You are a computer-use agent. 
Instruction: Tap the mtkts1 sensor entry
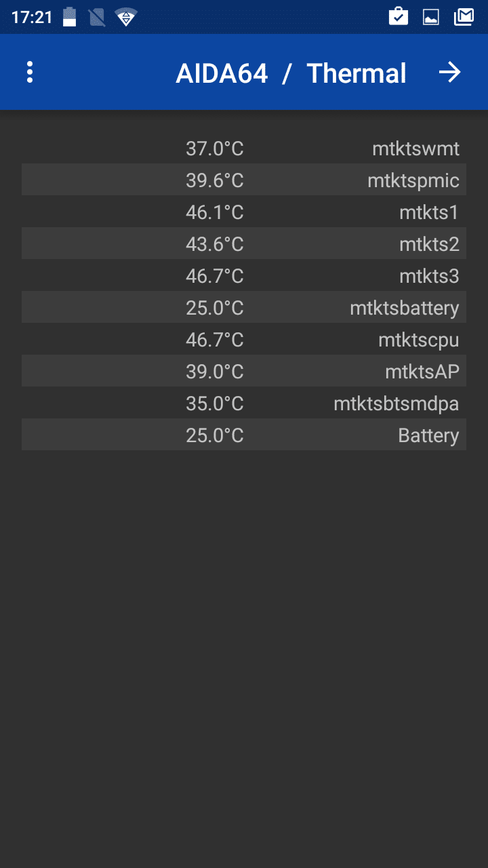244,212
